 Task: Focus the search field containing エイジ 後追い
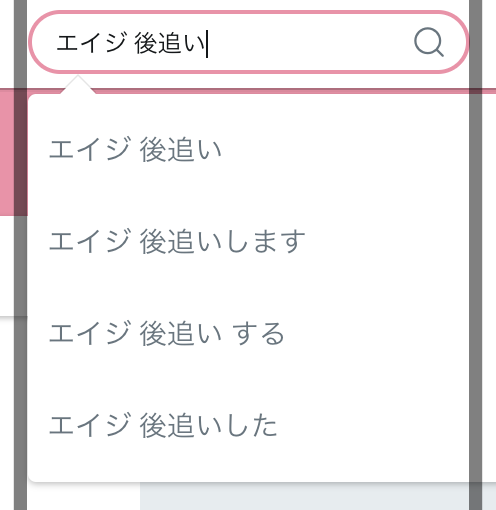pyautogui.click(x=249, y=42)
